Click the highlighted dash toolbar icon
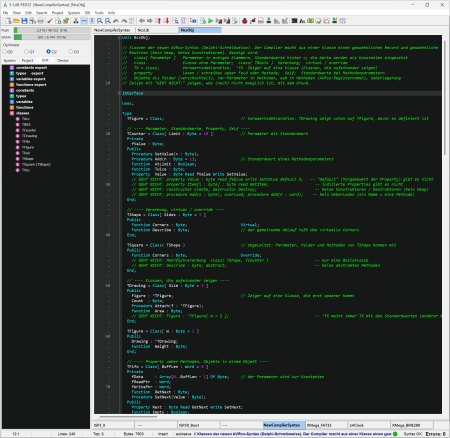This screenshot has height=438, width=450. pyautogui.click(x=84, y=21)
